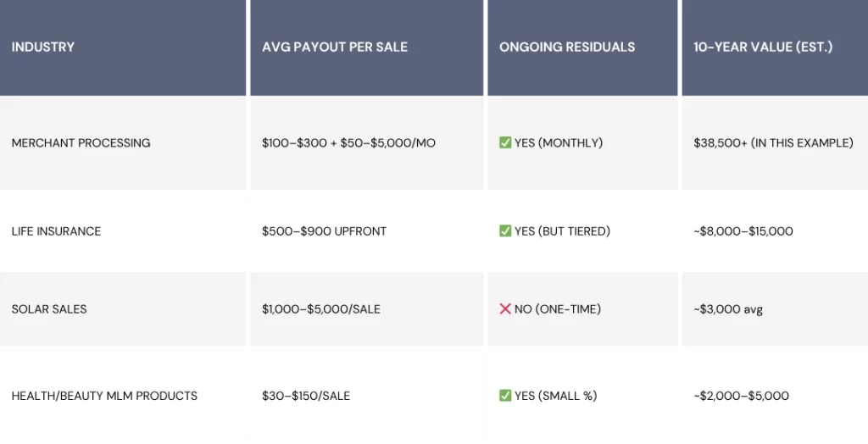Image resolution: width=868 pixels, height=444 pixels.
Task: Click the $100–$300 + $50–$5,000/MO payout cell
Action: point(348,143)
